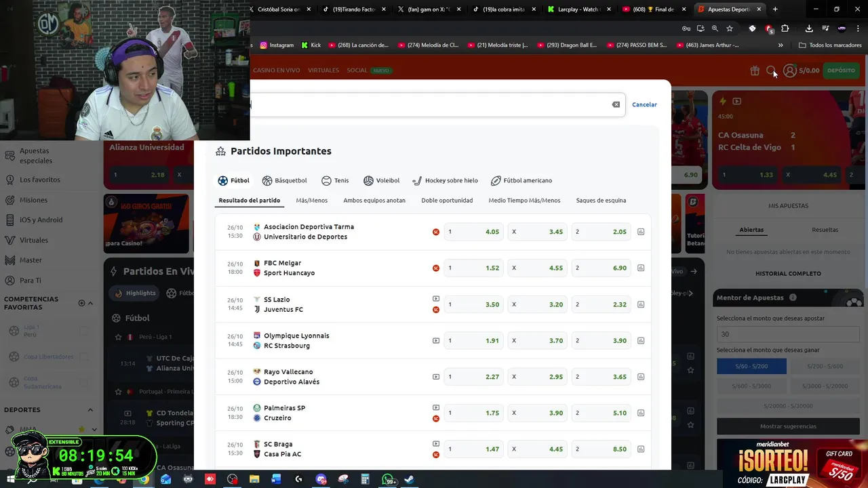Click live stream icon for Rayo Vallecano match

436,377
